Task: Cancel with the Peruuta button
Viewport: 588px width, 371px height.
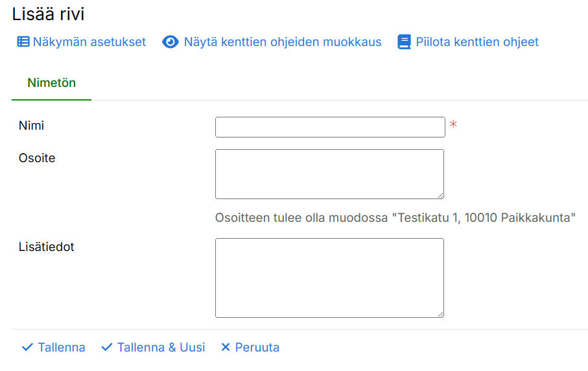Action: coord(257,348)
